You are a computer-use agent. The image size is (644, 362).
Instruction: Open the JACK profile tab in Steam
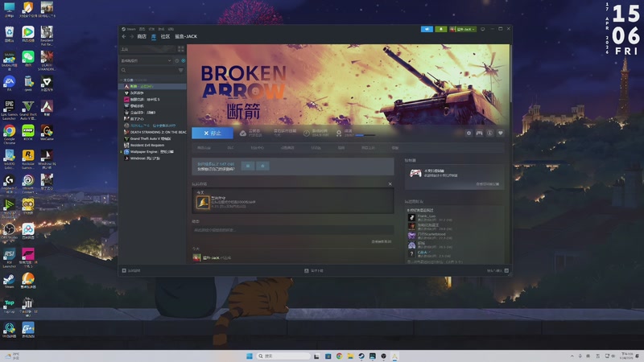tap(186, 36)
